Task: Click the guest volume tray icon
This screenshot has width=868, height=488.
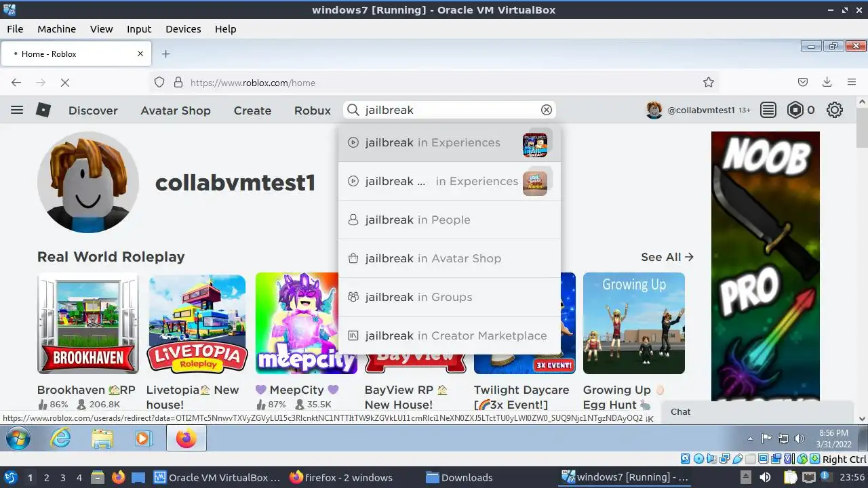Action: click(x=800, y=439)
